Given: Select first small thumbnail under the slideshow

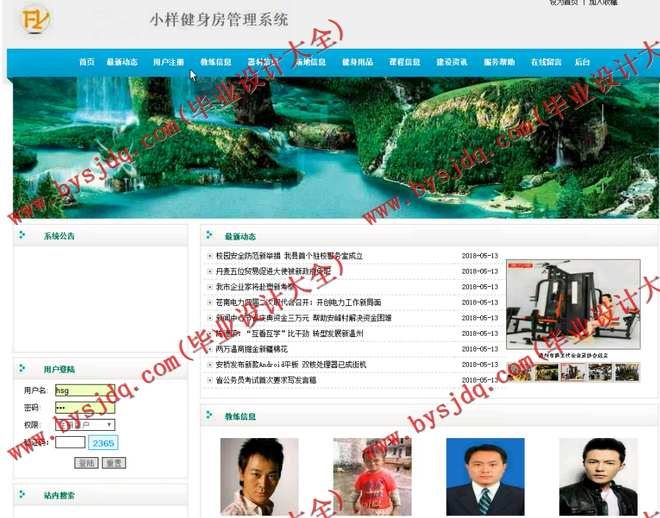Looking at the screenshot, I should (519, 372).
